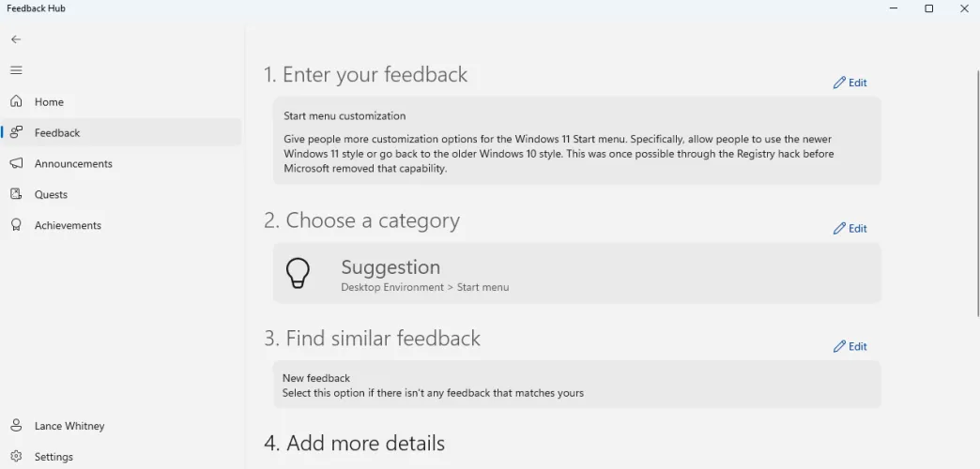Open the Quests page
Screen dimensions: 980x469
[51, 195]
